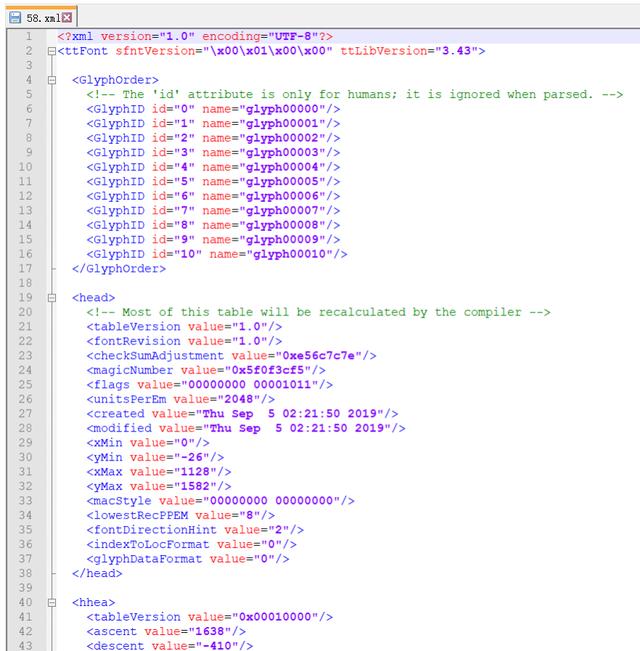Click the fontDirectionHint element
This screenshot has height=651, width=640.
pos(195,530)
